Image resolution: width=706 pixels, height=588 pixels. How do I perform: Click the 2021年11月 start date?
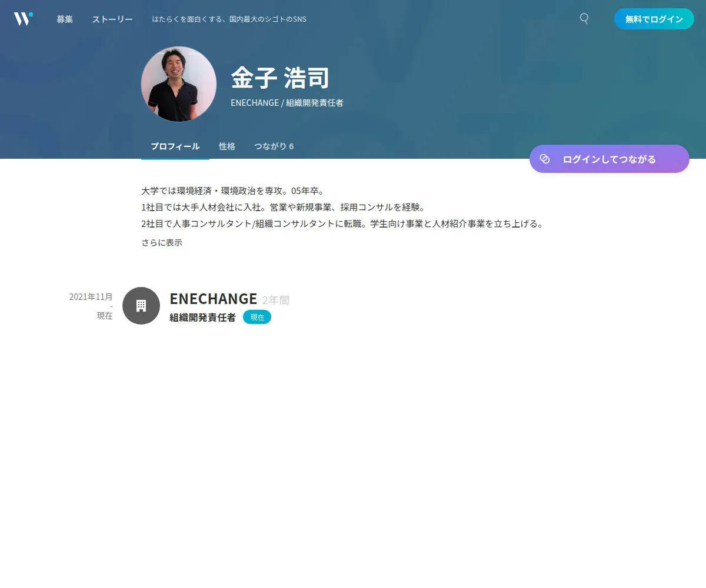tap(91, 296)
